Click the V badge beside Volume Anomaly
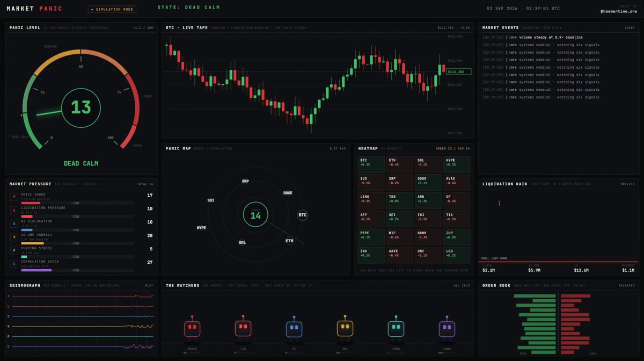The height and width of the screenshot is (361, 644). click(14, 237)
